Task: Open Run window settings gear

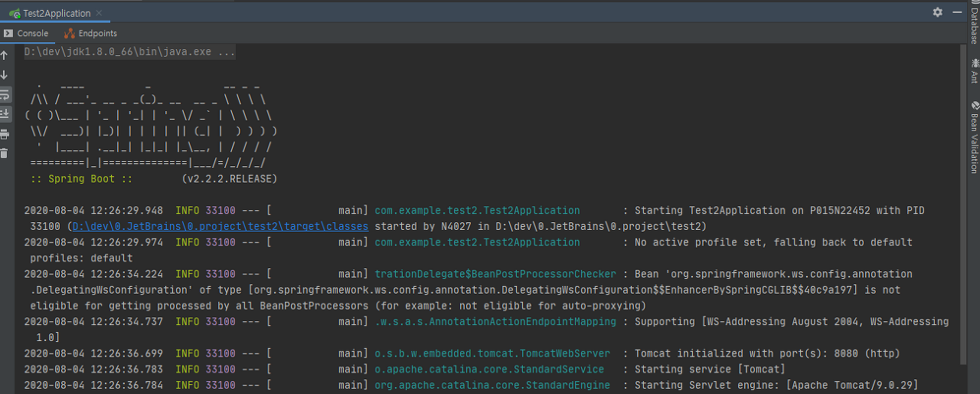Action: [x=937, y=12]
